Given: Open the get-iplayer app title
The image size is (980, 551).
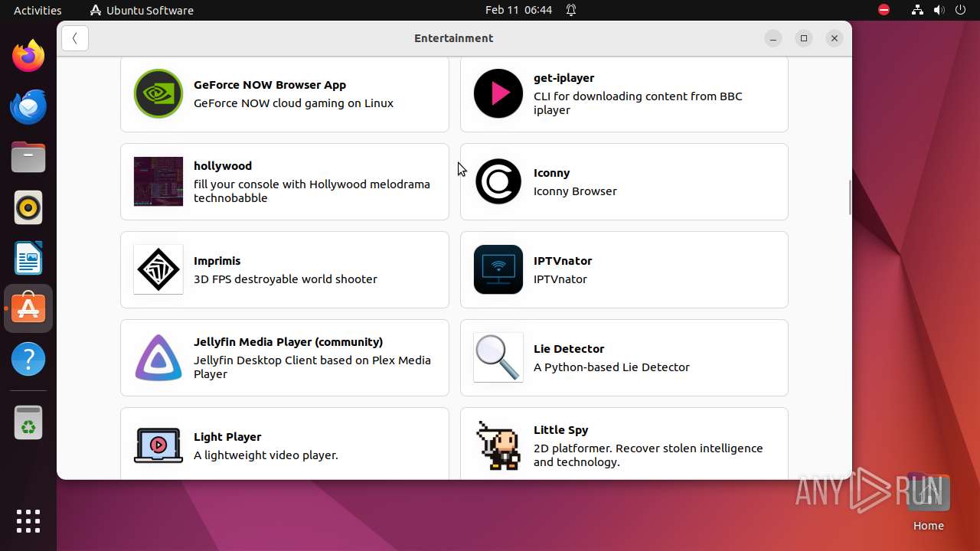Looking at the screenshot, I should pyautogui.click(x=563, y=78).
